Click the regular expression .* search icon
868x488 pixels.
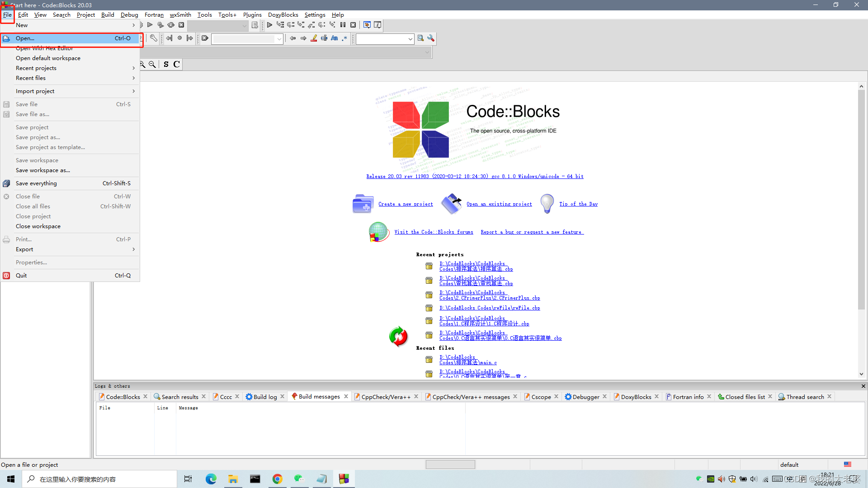pyautogui.click(x=344, y=38)
